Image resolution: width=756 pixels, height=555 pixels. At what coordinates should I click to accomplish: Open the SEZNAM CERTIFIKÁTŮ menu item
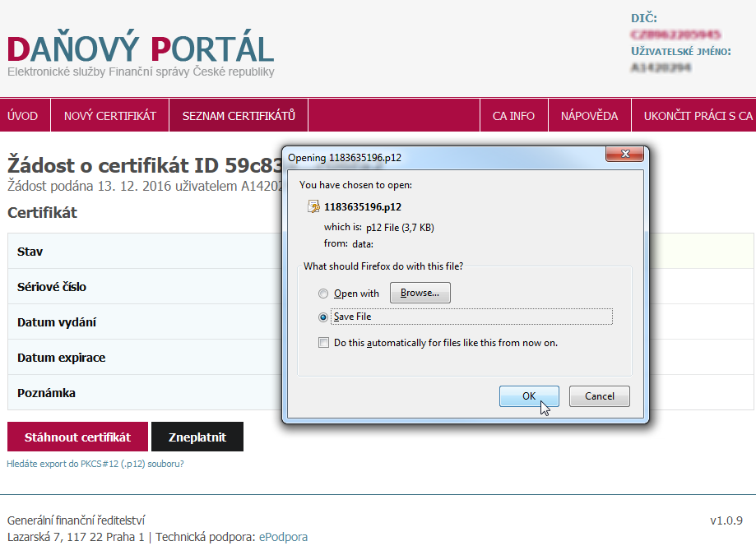(x=238, y=115)
